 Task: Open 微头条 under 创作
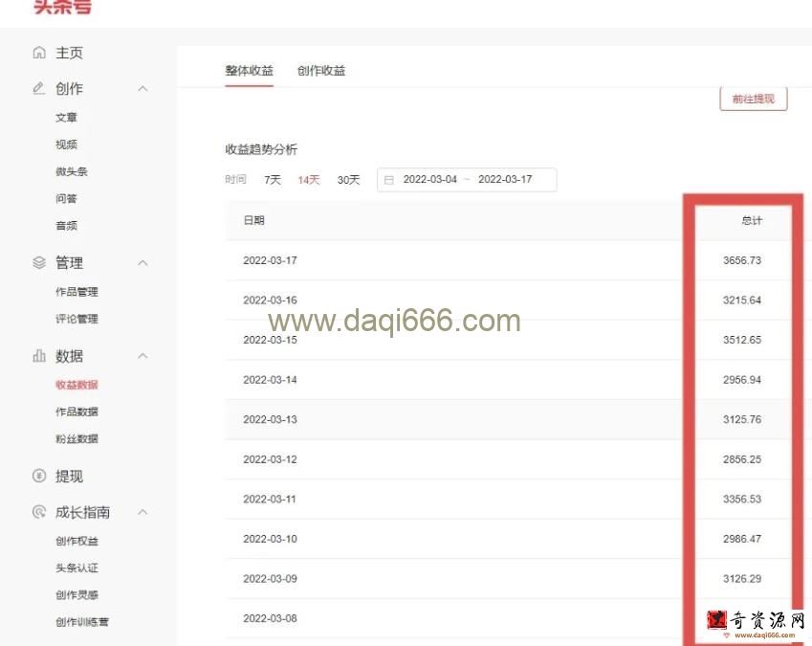(72, 171)
